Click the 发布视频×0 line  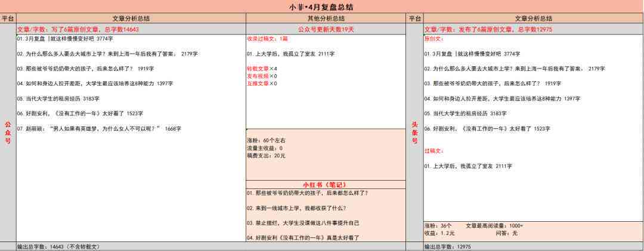coord(262,76)
